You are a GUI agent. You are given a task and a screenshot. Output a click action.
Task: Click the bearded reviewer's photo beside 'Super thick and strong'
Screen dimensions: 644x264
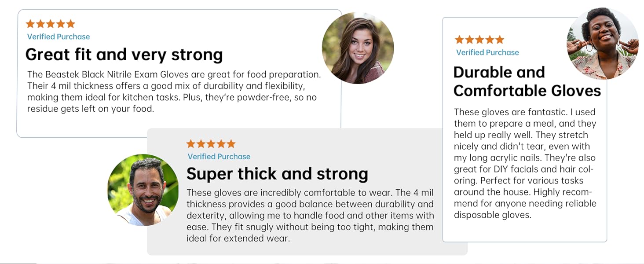click(143, 190)
